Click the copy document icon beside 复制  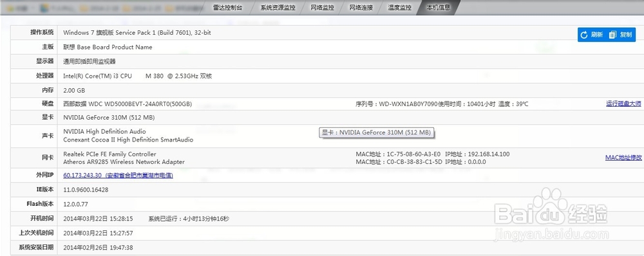click(613, 35)
